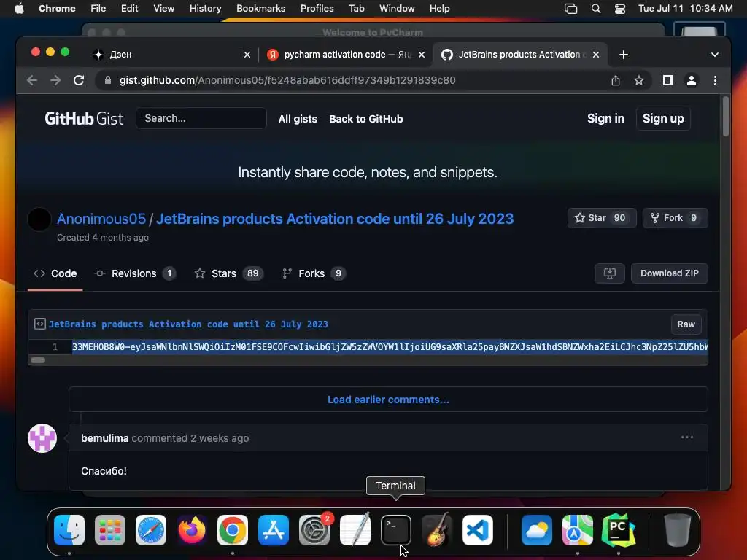Star this gist
This screenshot has width=747, height=560.
(x=602, y=218)
